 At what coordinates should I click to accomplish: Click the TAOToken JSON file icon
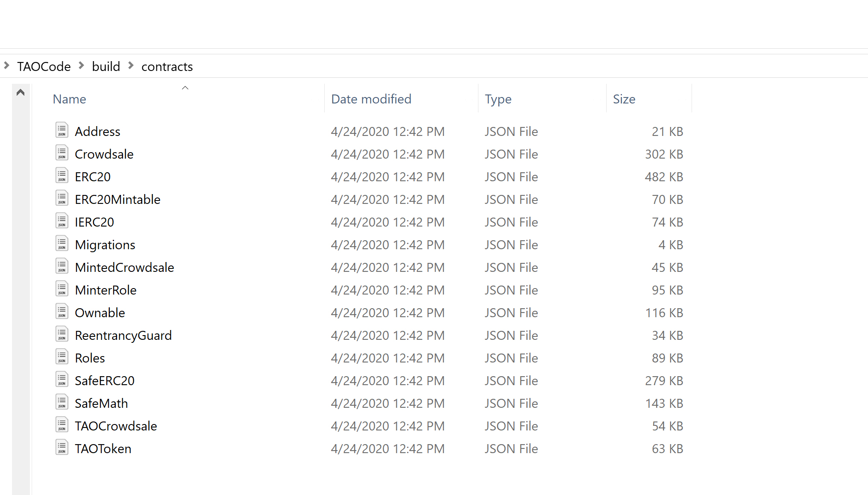pos(62,448)
